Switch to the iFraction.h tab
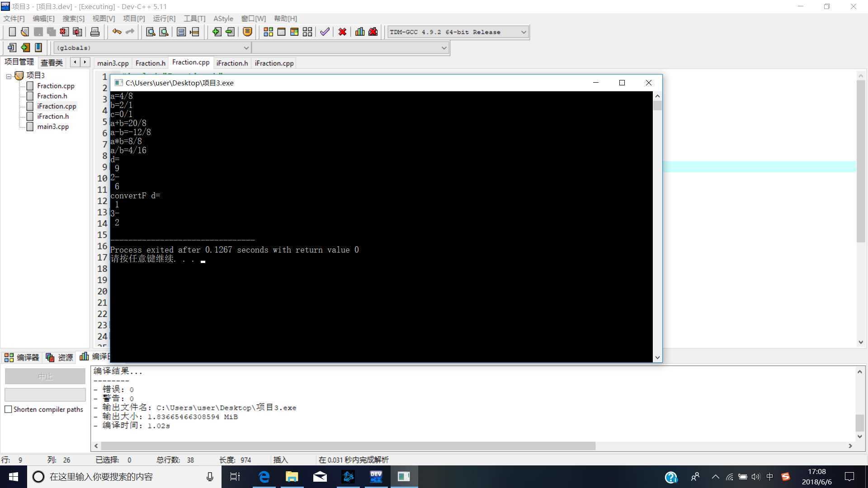The image size is (868, 488). tap(232, 62)
